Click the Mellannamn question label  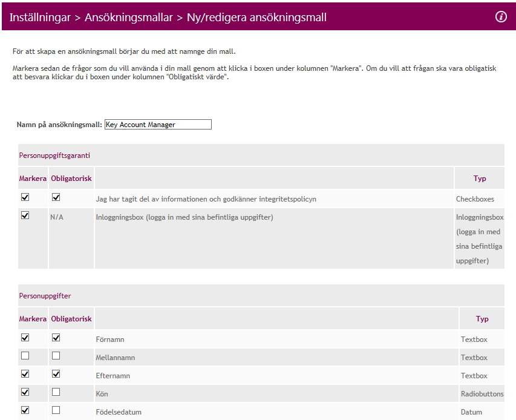tap(115, 358)
